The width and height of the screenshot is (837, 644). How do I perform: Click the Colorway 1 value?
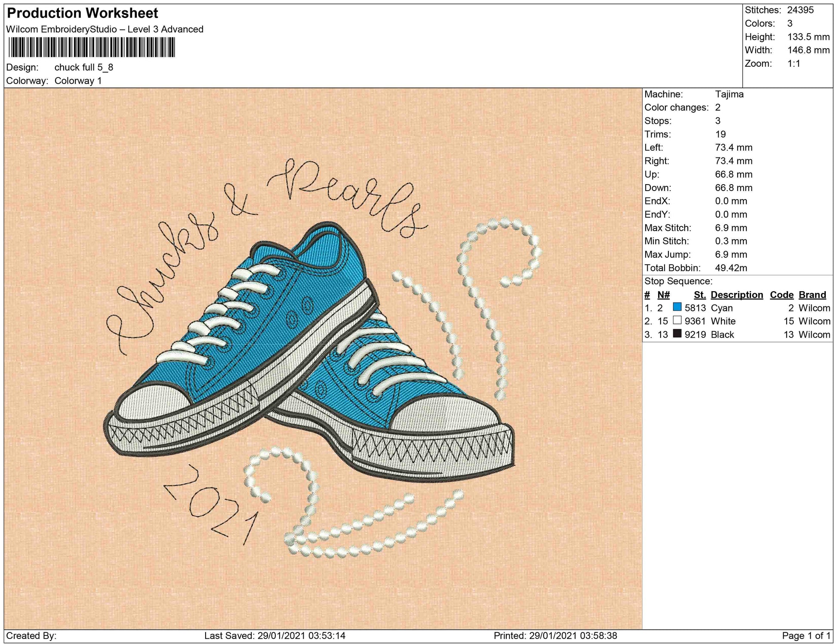pyautogui.click(x=78, y=81)
